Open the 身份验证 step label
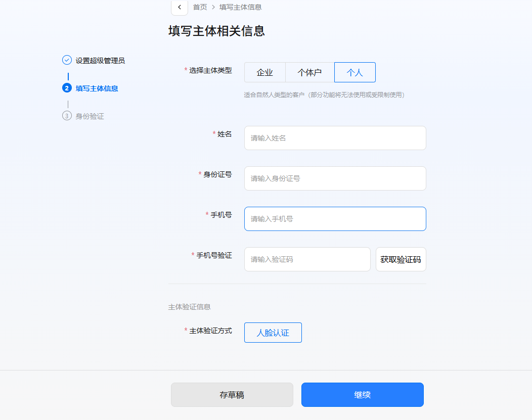The width and height of the screenshot is (532, 420). point(90,116)
